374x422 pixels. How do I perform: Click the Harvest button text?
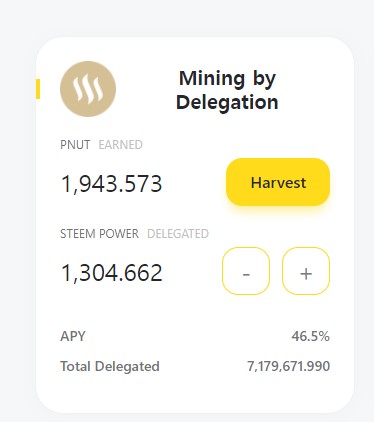pos(278,183)
